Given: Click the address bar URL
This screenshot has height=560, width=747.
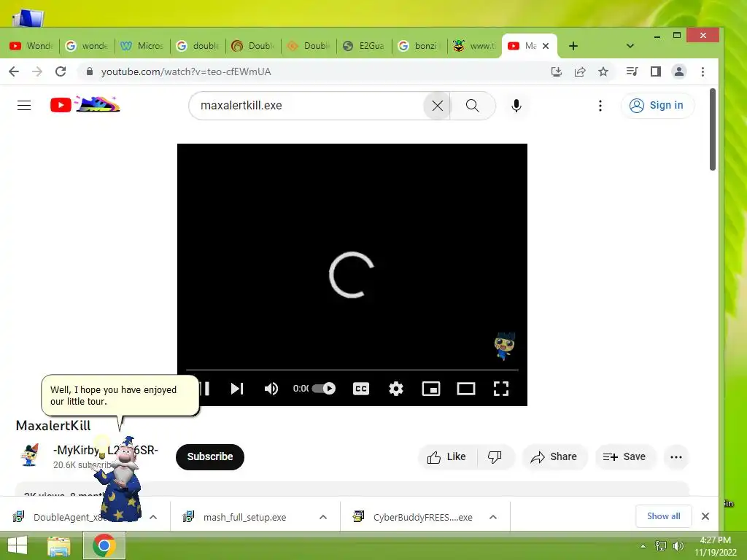Looking at the screenshot, I should (x=186, y=71).
